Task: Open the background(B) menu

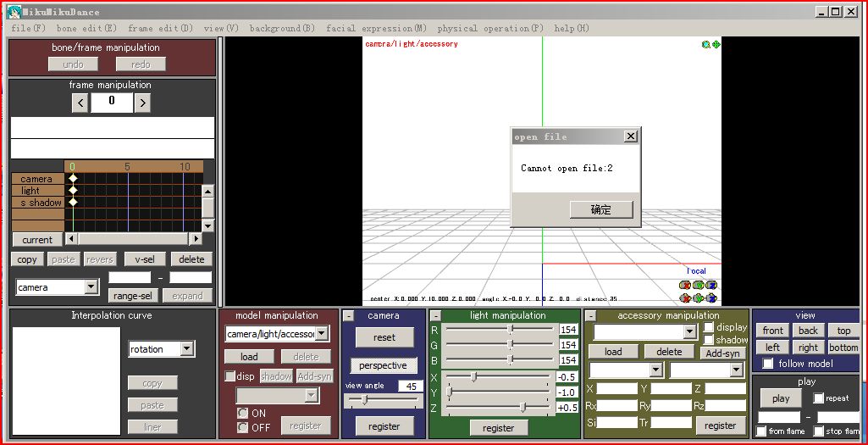Action: click(282, 28)
